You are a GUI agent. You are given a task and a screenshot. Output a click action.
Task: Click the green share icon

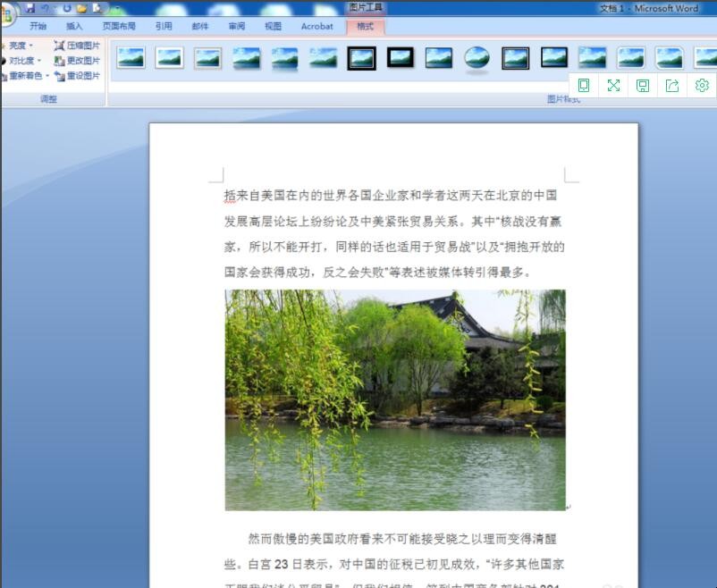(x=672, y=86)
